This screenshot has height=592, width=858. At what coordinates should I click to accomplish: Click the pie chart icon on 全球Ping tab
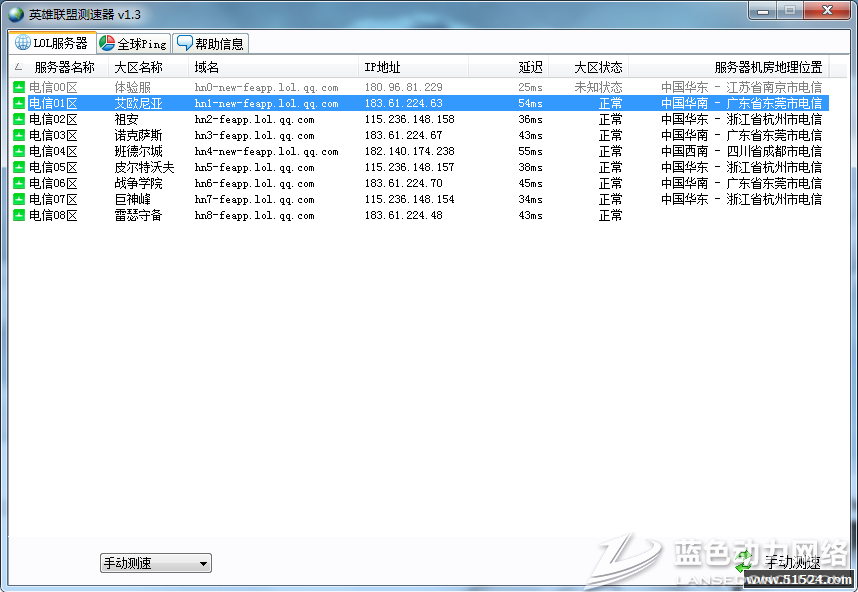(x=107, y=43)
